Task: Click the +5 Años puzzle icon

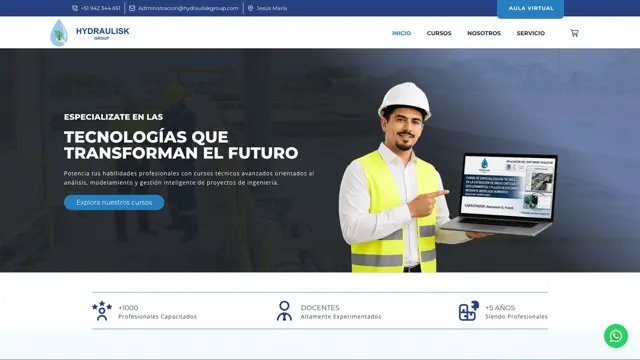Action: click(x=469, y=311)
